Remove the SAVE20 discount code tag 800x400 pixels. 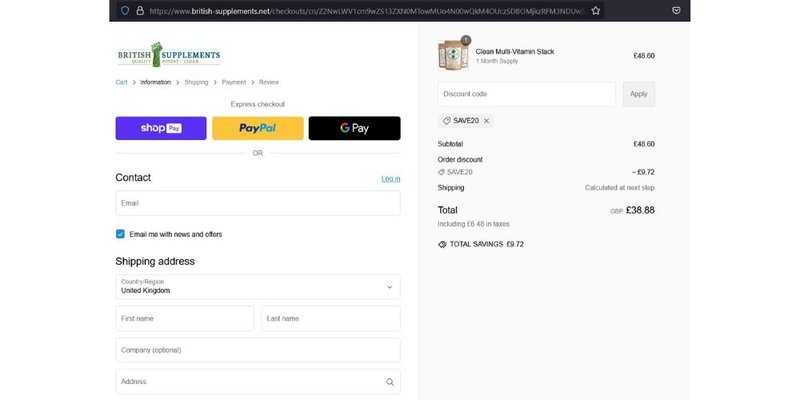pyautogui.click(x=486, y=121)
